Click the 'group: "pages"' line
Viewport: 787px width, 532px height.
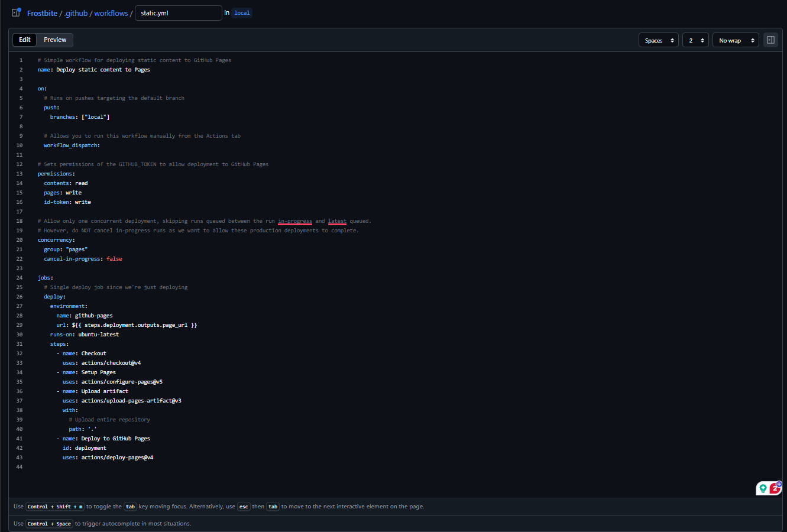(x=66, y=249)
